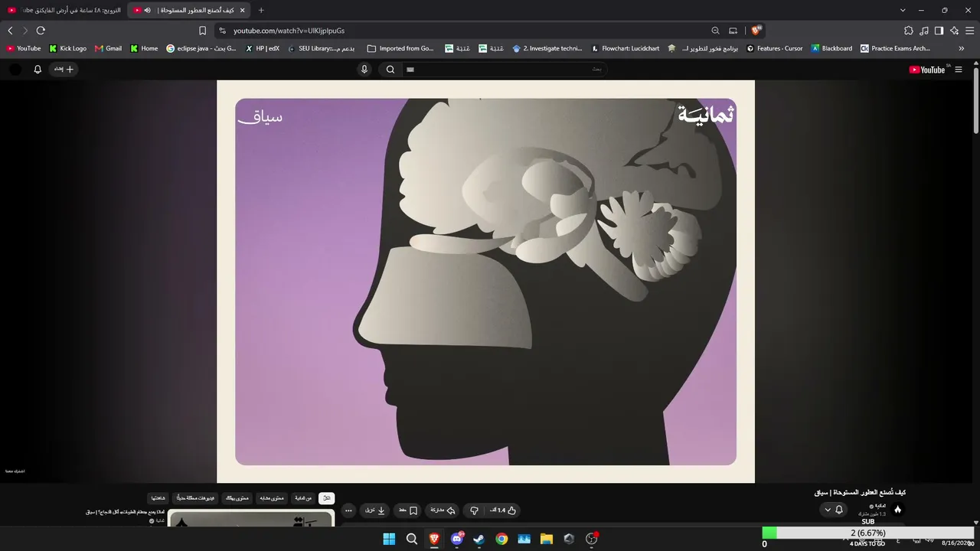Expand the subscription notification bell dropdown

coord(833,510)
